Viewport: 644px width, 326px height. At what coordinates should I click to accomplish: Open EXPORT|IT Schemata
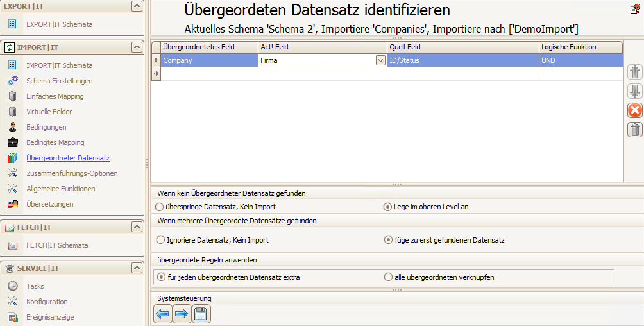60,24
